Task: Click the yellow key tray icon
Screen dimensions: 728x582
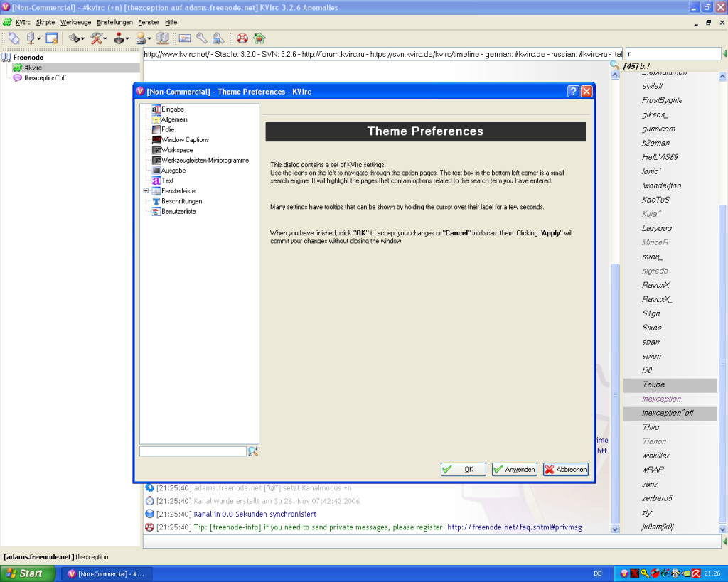Action: pyautogui.click(x=644, y=573)
